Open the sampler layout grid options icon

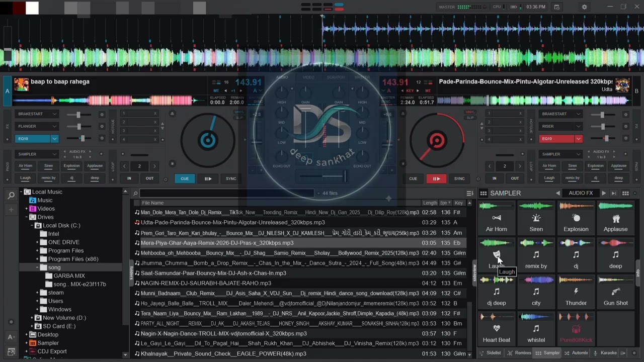click(x=625, y=193)
